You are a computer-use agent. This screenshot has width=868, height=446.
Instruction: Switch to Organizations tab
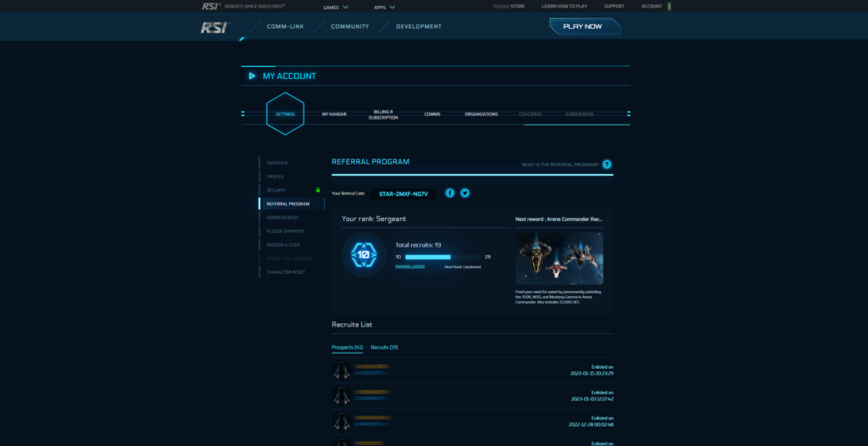[x=481, y=114]
